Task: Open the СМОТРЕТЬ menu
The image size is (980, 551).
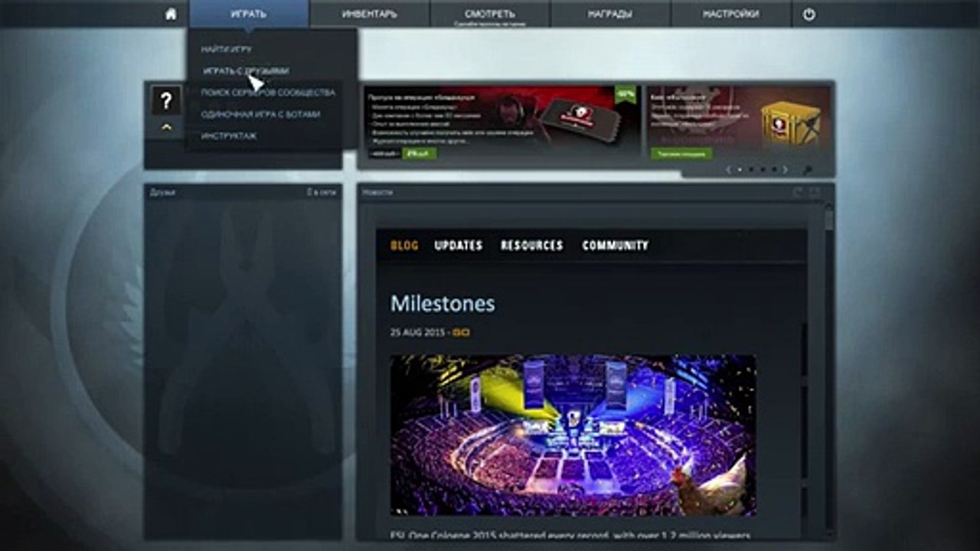Action: pos(490,14)
